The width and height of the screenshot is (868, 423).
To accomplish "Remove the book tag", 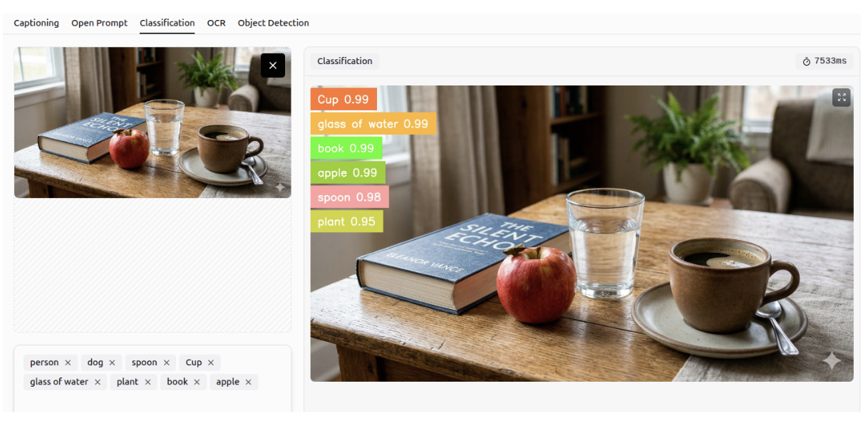I will tap(197, 382).
